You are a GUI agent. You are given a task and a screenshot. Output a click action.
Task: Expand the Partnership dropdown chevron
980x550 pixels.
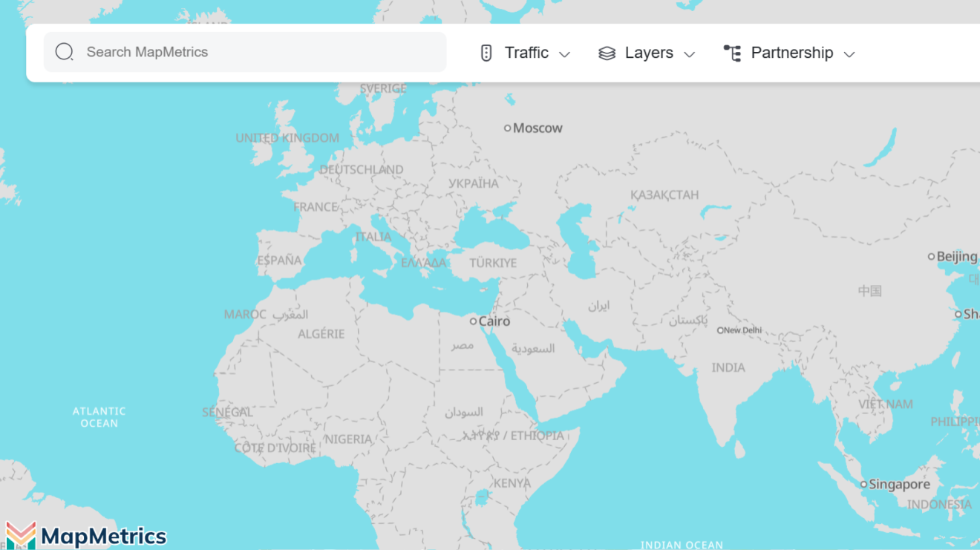850,53
